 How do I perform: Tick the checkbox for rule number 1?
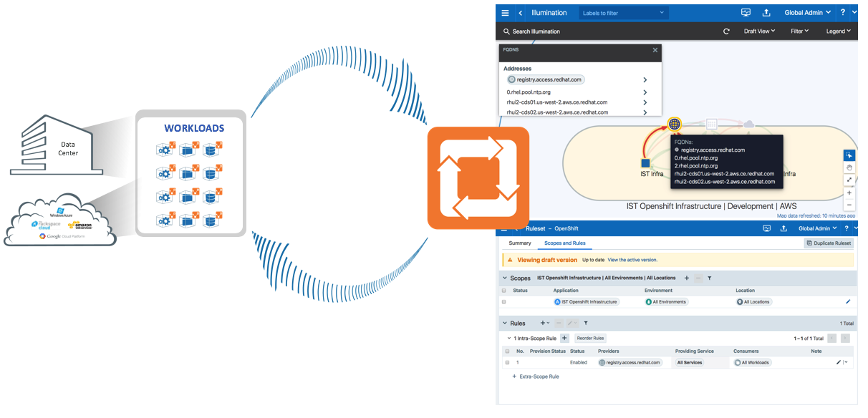pyautogui.click(x=507, y=363)
